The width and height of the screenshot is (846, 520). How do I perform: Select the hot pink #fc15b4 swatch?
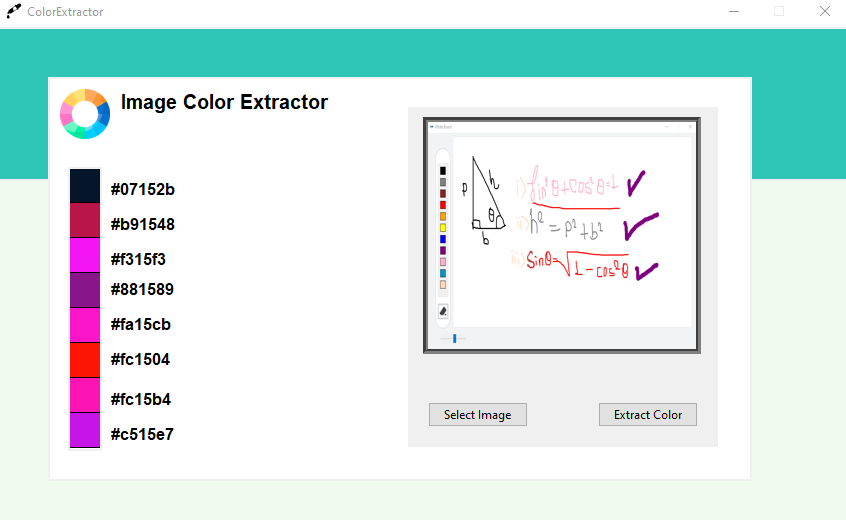(x=85, y=395)
